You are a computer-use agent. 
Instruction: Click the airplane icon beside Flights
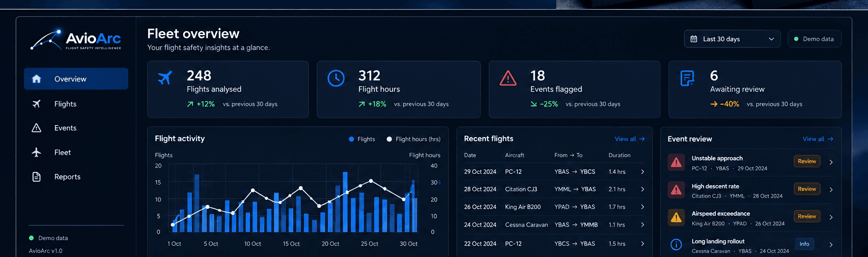tap(37, 104)
